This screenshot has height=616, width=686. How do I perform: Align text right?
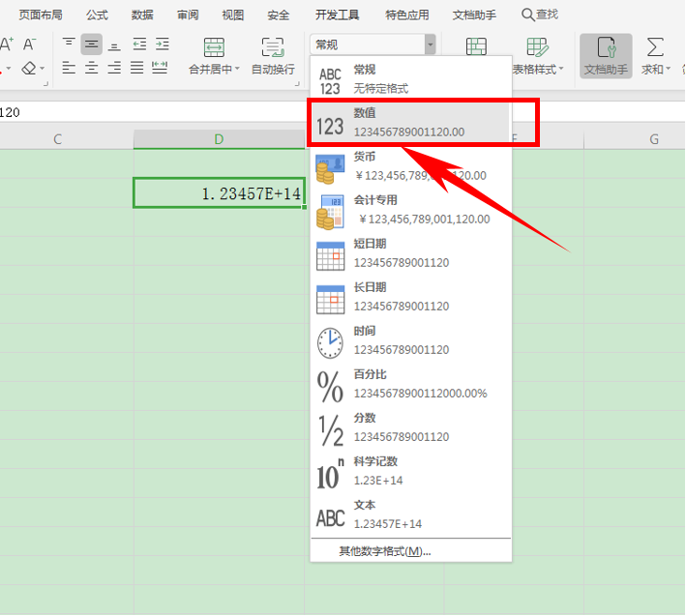(114, 68)
